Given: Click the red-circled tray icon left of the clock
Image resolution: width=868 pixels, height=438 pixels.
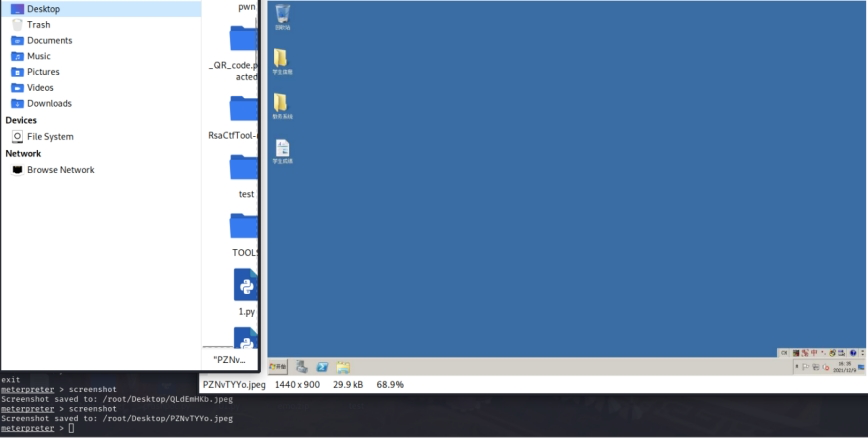Looking at the screenshot, I should tap(826, 367).
